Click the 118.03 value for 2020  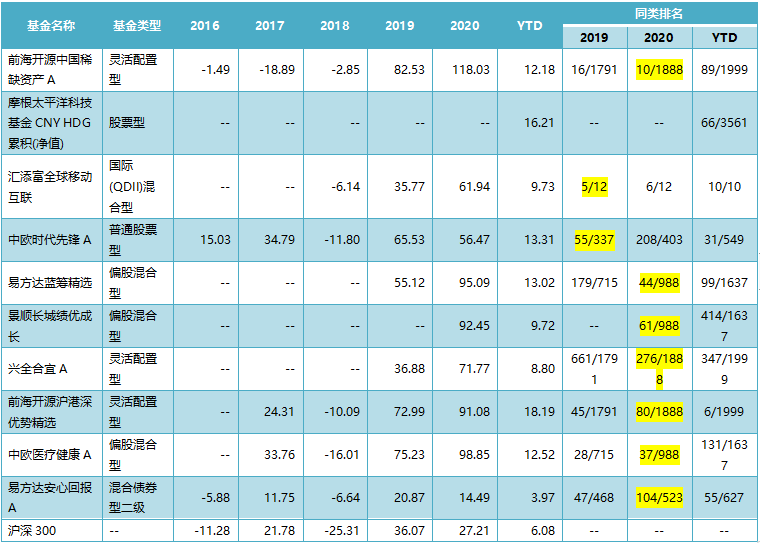point(470,70)
